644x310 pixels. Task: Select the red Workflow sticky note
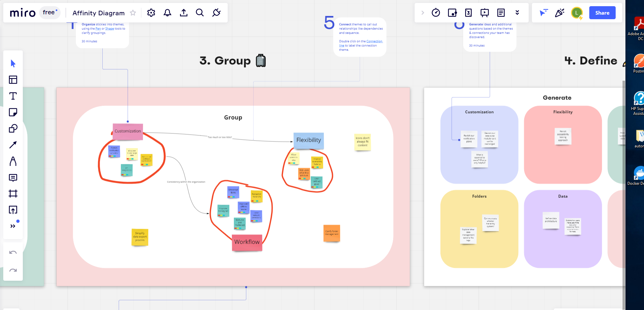point(247,242)
